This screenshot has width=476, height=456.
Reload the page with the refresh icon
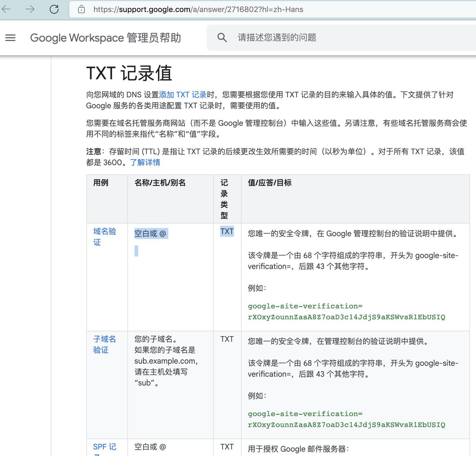[x=54, y=9]
